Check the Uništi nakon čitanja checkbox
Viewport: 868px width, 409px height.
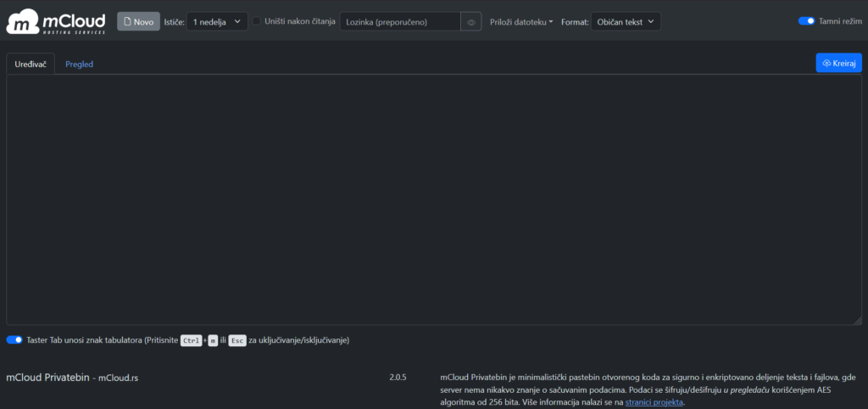point(256,21)
